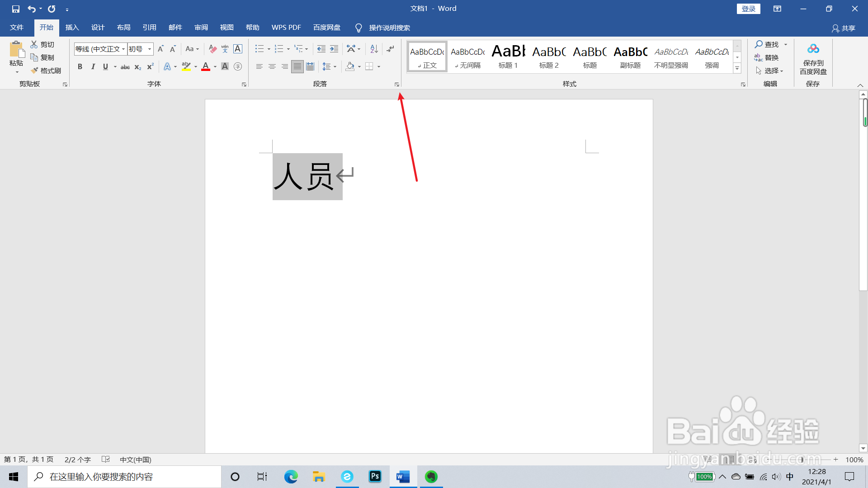The width and height of the screenshot is (868, 488).
Task: Apply the 标题 1 style
Action: tap(507, 56)
